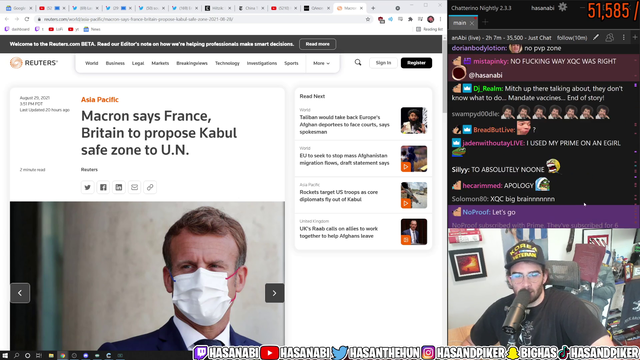Toggle Chatterino moderation mode pencil
This screenshot has width=640, height=360.
coord(596,38)
